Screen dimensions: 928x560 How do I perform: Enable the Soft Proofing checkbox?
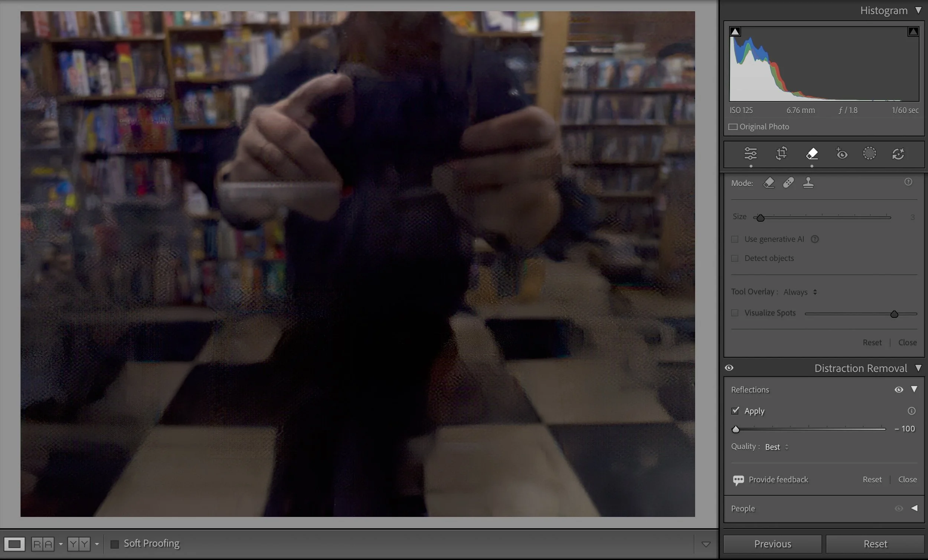point(114,544)
